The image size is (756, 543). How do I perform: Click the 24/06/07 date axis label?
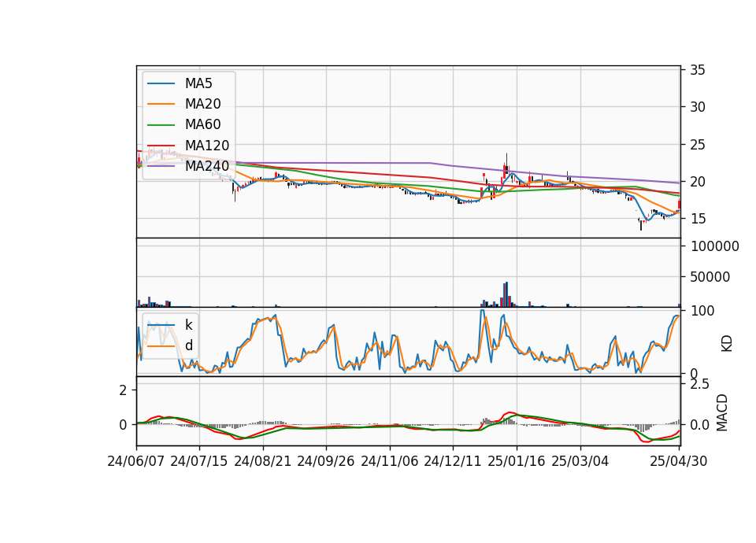click(x=136, y=462)
